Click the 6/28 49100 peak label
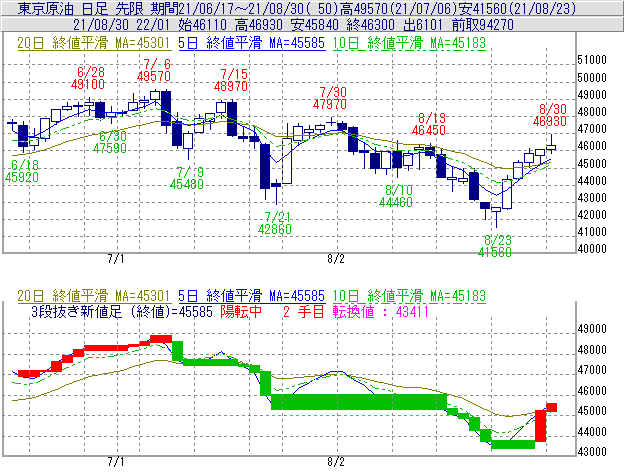This screenshot has width=624, height=475. pyautogui.click(x=88, y=78)
